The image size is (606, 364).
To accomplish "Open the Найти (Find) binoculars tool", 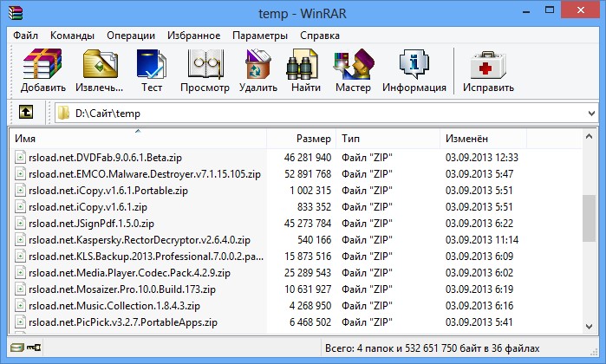I will point(306,71).
